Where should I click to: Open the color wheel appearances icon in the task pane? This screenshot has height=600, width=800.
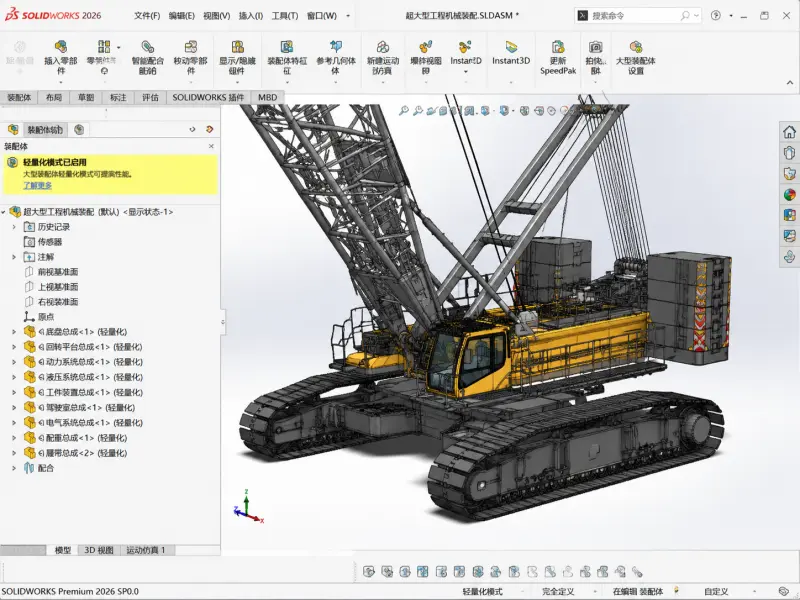pyautogui.click(x=789, y=194)
